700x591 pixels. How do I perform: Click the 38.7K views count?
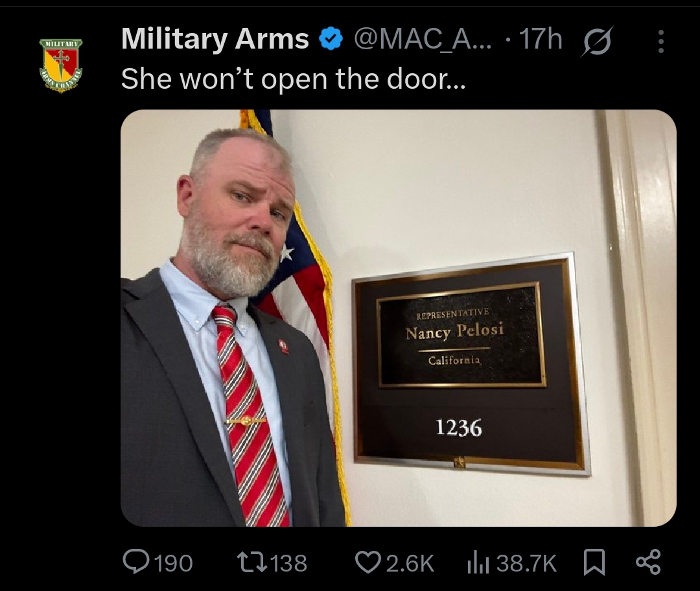(526, 563)
